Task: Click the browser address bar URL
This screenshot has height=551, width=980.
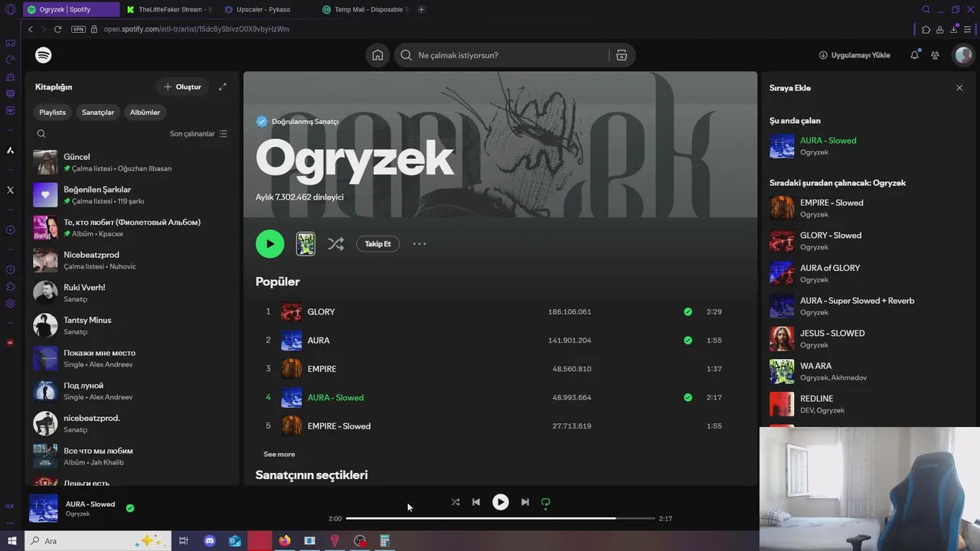Action: pos(197,29)
